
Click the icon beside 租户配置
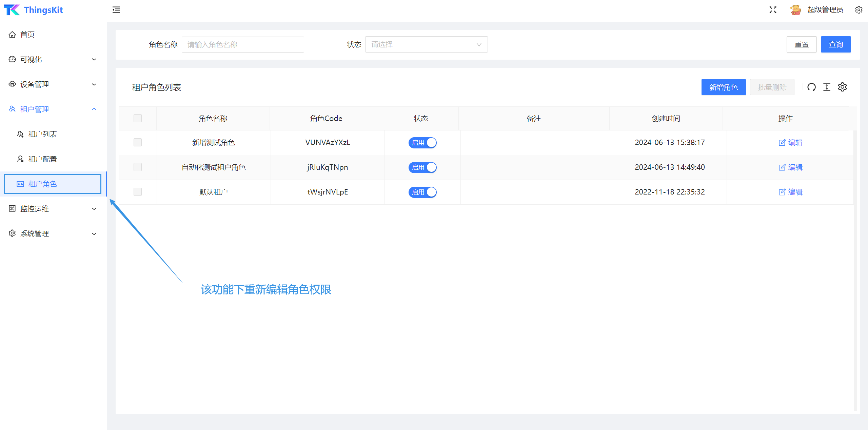point(20,159)
